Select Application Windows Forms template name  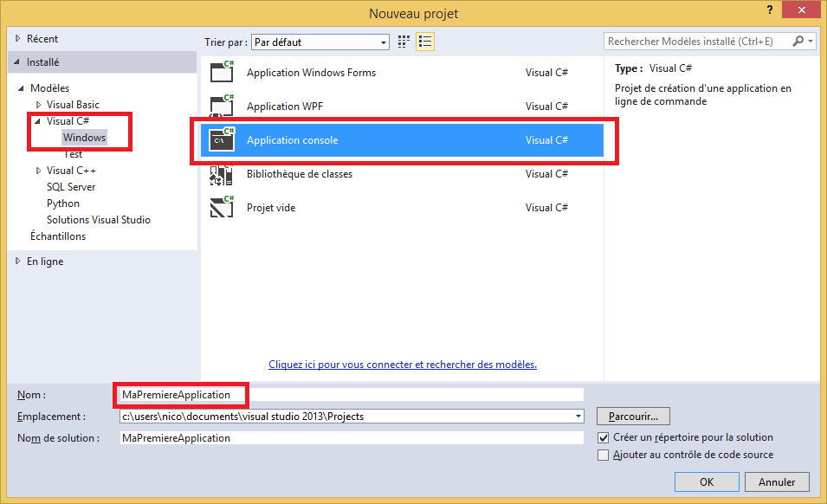(311, 72)
